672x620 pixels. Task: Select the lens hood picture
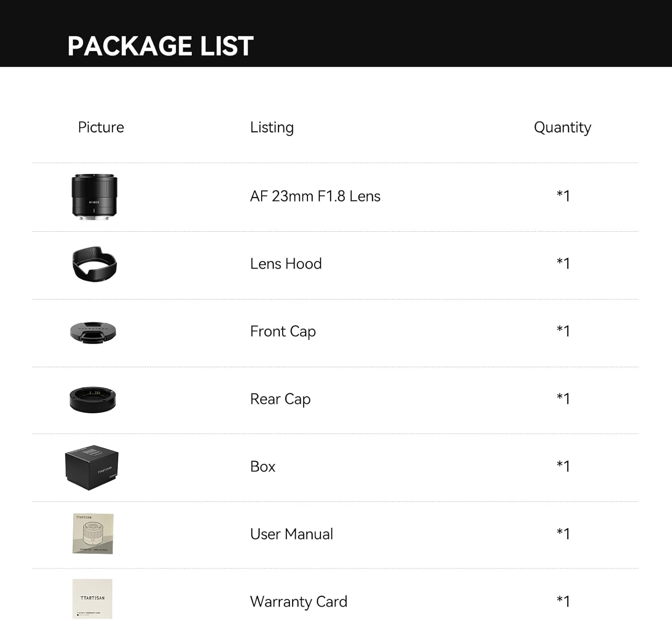95,264
